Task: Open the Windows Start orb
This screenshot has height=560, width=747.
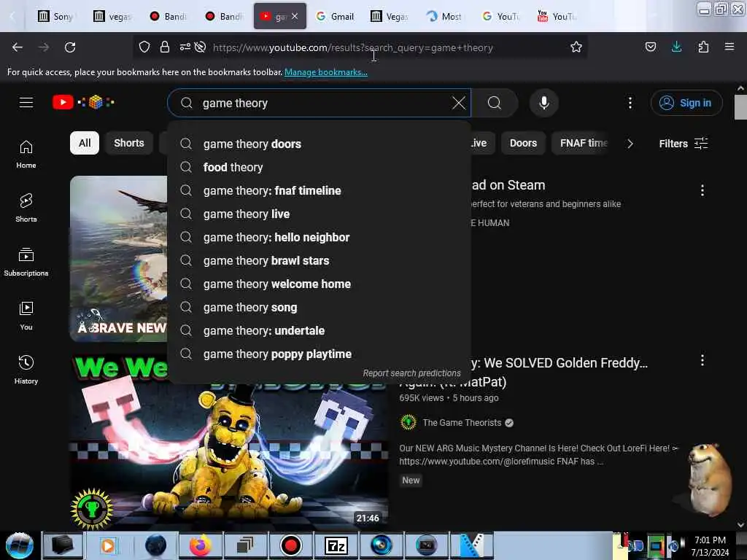Action: [x=20, y=545]
